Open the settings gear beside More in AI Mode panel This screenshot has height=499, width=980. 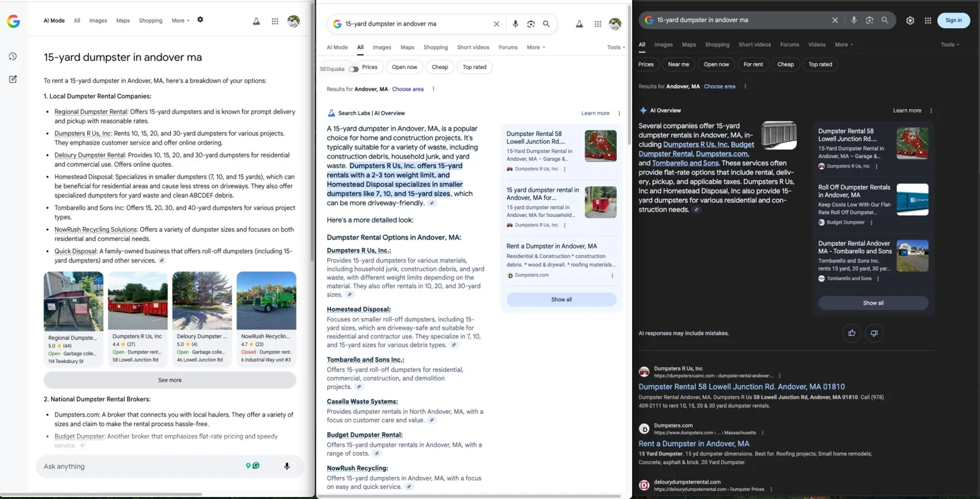(200, 20)
